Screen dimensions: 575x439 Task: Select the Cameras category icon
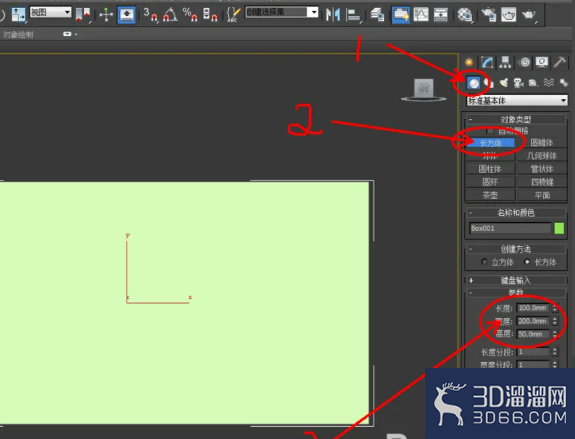tap(519, 83)
